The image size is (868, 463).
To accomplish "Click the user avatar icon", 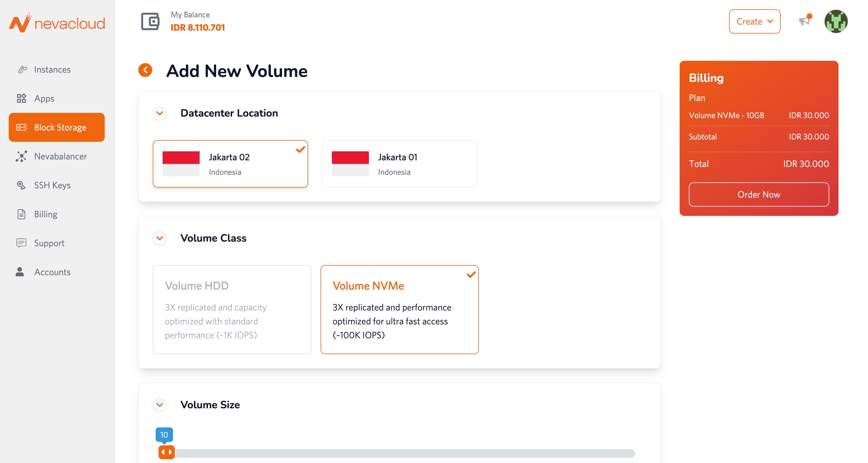I will point(836,22).
